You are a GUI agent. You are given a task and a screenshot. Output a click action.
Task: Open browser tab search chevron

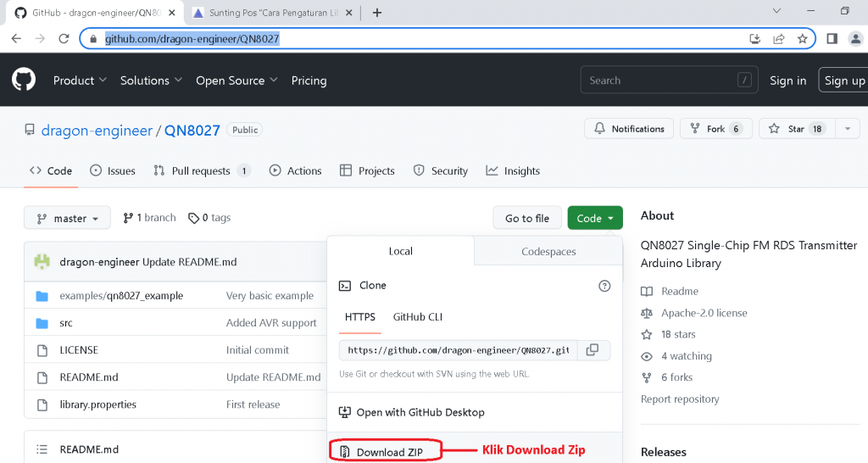(x=776, y=11)
